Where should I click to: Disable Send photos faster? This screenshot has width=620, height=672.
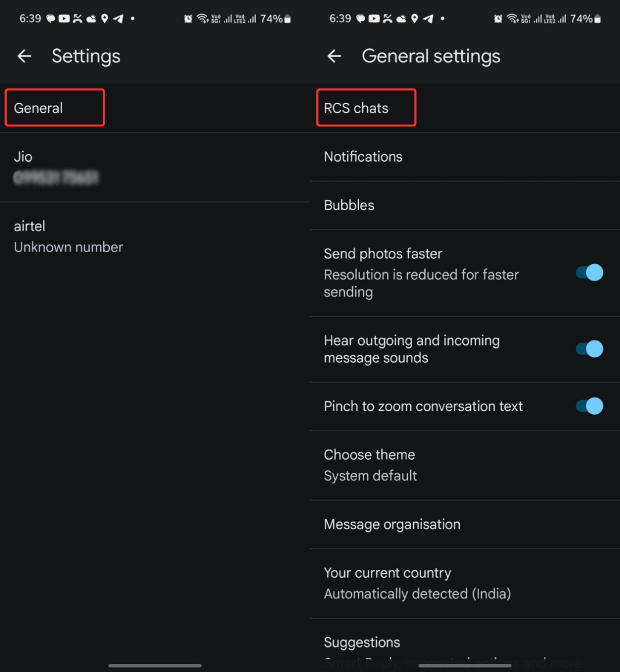588,272
